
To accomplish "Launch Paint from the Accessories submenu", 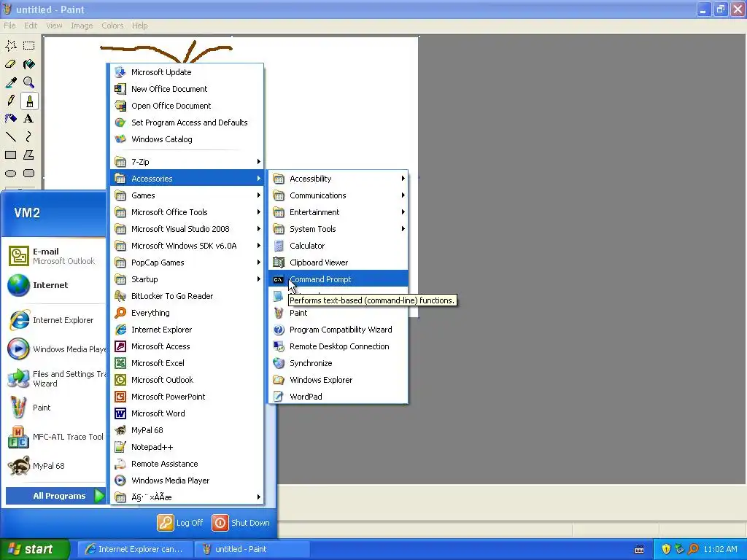I will [338, 313].
